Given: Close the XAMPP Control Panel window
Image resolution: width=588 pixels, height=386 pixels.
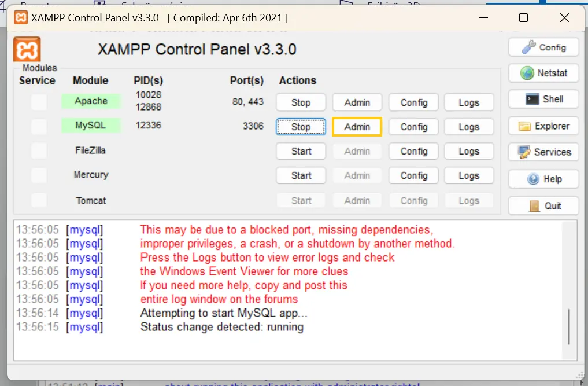Looking at the screenshot, I should 564,17.
